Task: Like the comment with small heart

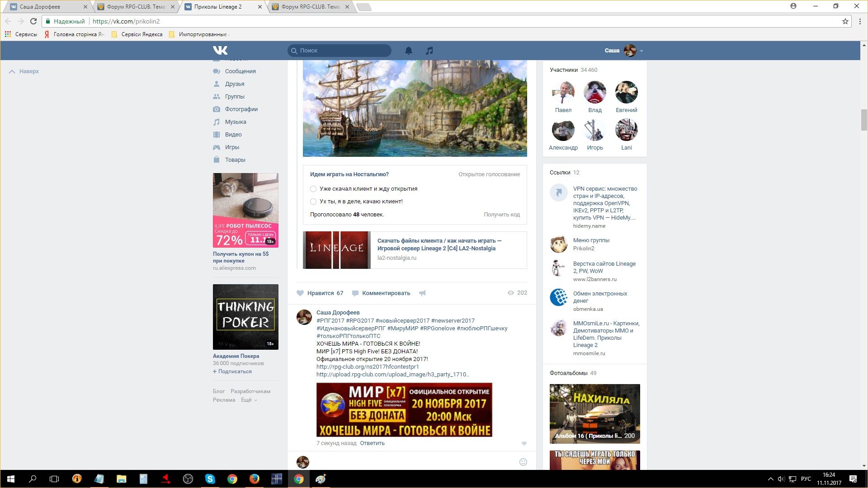Action: 524,443
